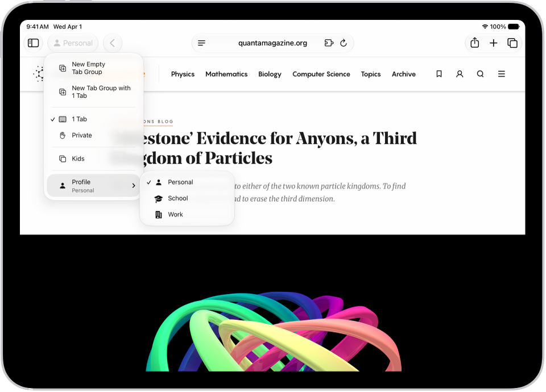This screenshot has width=546, height=392.
Task: Click the Profile person icon
Action: (63, 186)
